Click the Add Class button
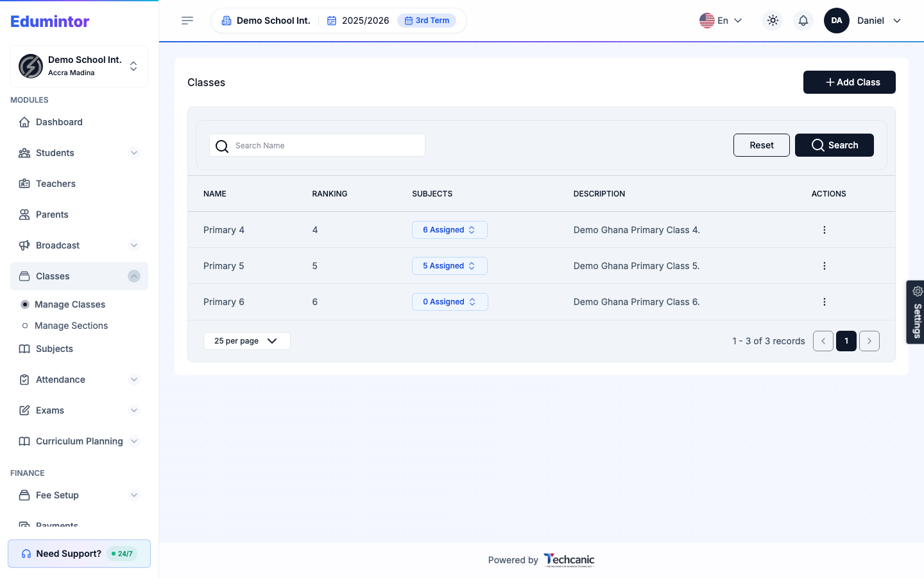The image size is (924, 578). (850, 82)
